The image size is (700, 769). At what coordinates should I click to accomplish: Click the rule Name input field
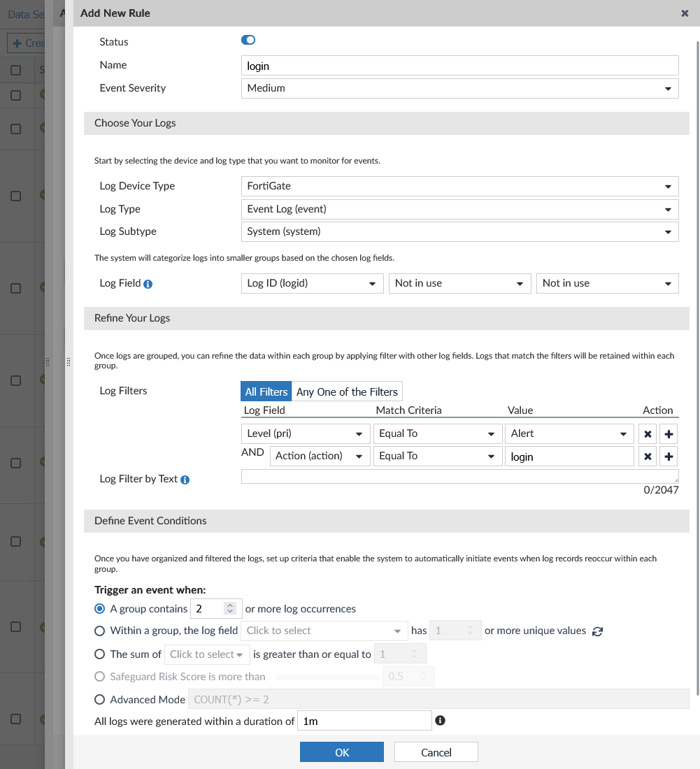point(459,66)
